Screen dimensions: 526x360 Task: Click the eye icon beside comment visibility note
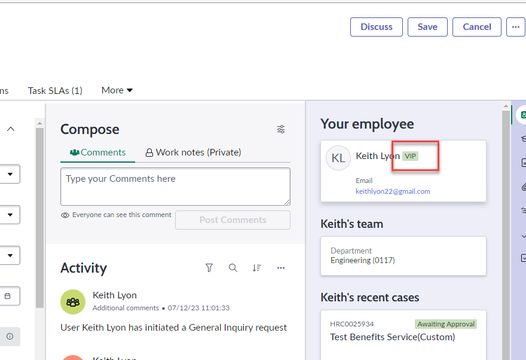click(65, 215)
